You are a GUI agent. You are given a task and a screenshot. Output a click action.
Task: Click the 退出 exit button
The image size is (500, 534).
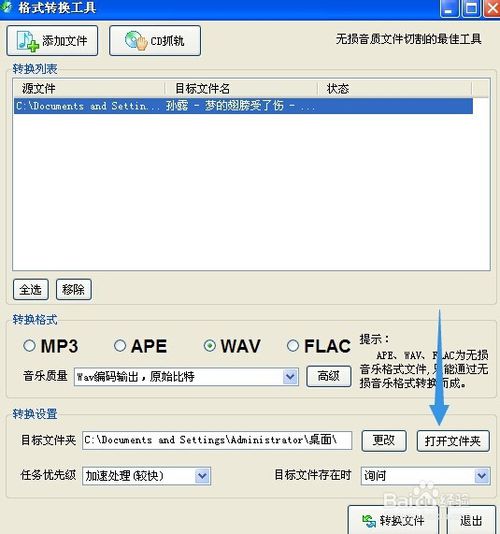(x=471, y=520)
